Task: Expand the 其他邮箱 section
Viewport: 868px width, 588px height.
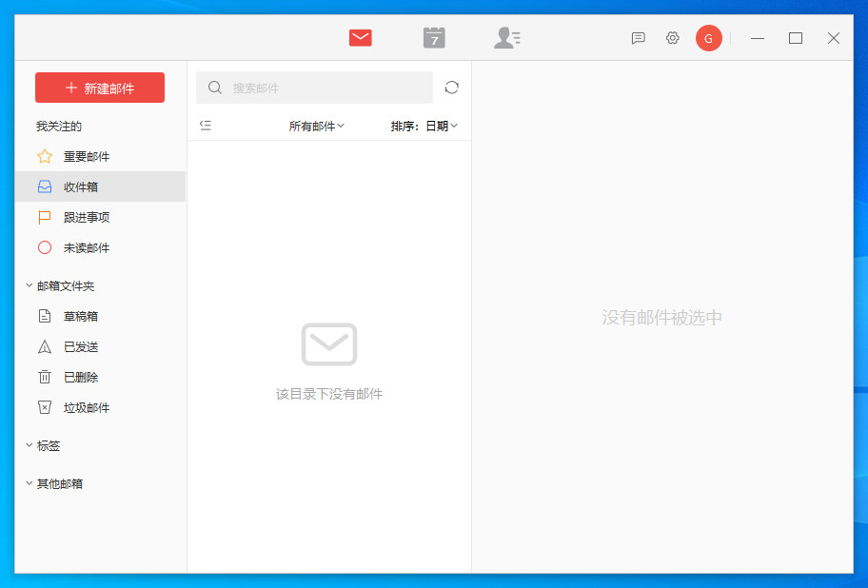Action: tap(54, 484)
